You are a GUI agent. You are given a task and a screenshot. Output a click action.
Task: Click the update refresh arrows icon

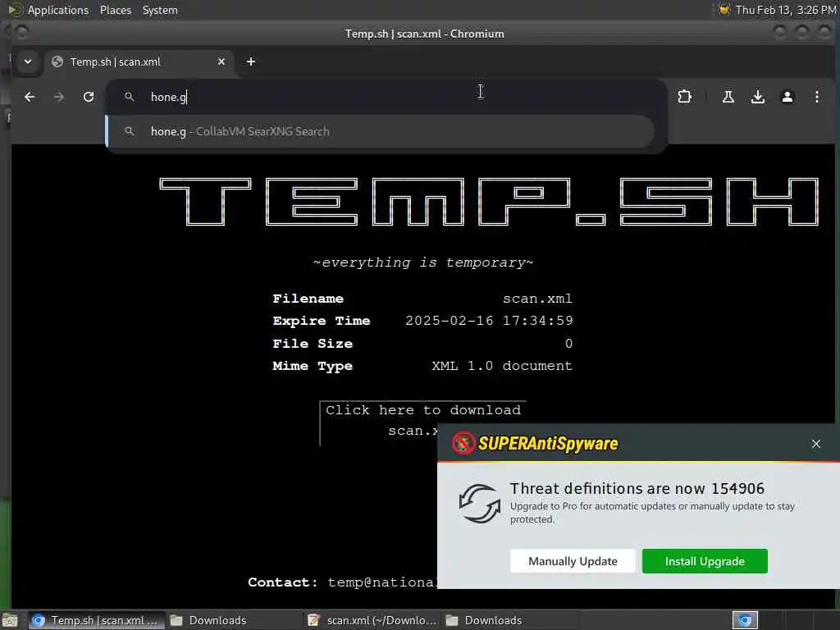(x=479, y=504)
